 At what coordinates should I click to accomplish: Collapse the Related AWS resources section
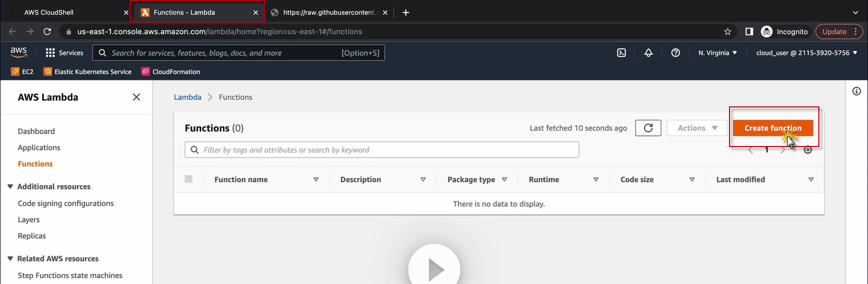coord(10,259)
